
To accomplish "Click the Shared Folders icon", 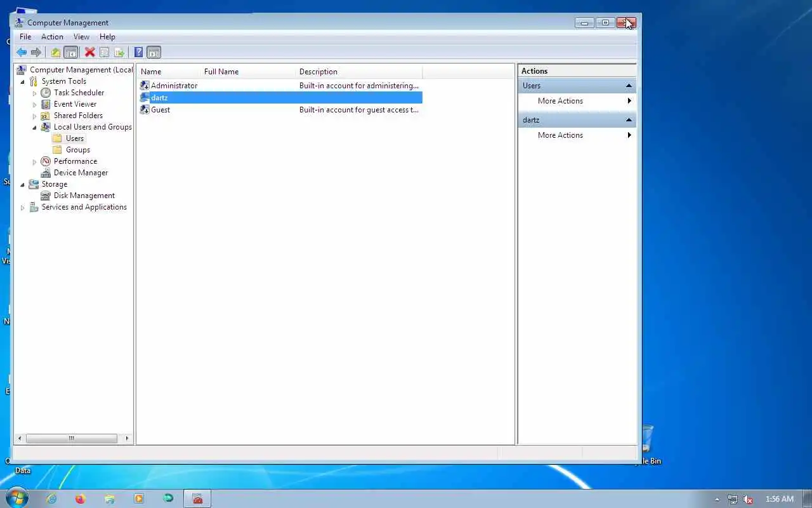I will pyautogui.click(x=46, y=116).
